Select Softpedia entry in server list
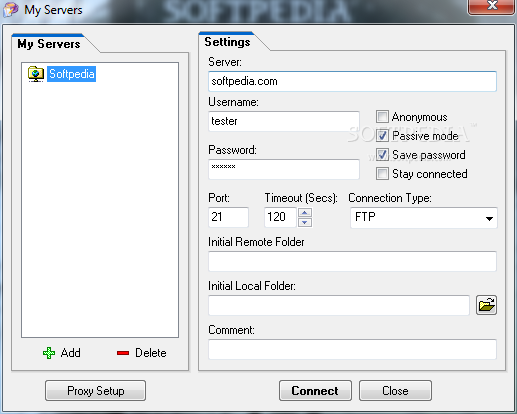517x414 pixels. pos(71,74)
